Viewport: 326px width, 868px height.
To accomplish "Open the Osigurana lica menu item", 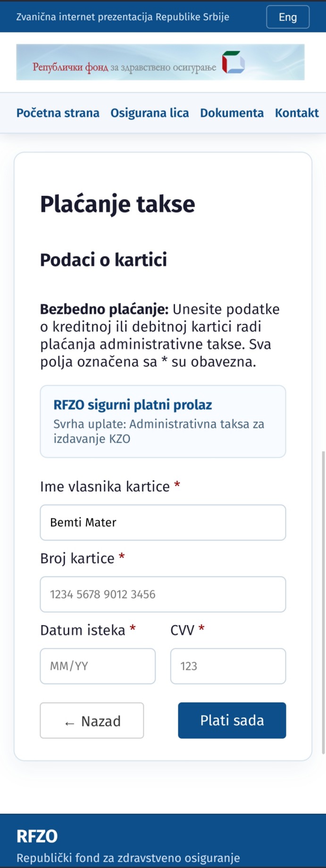I will pos(150,113).
